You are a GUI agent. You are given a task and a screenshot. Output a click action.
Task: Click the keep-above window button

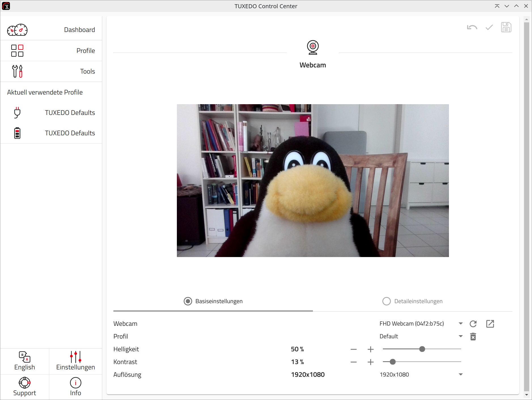click(x=497, y=6)
